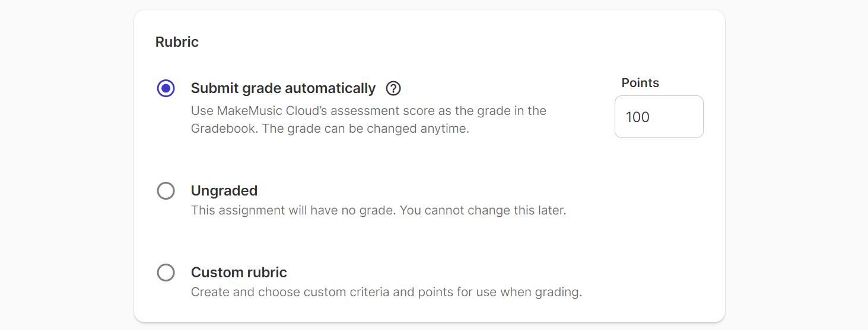Click the custom criteria description under Custom rubric
Image resolution: width=868 pixels, height=330 pixels.
tap(386, 292)
